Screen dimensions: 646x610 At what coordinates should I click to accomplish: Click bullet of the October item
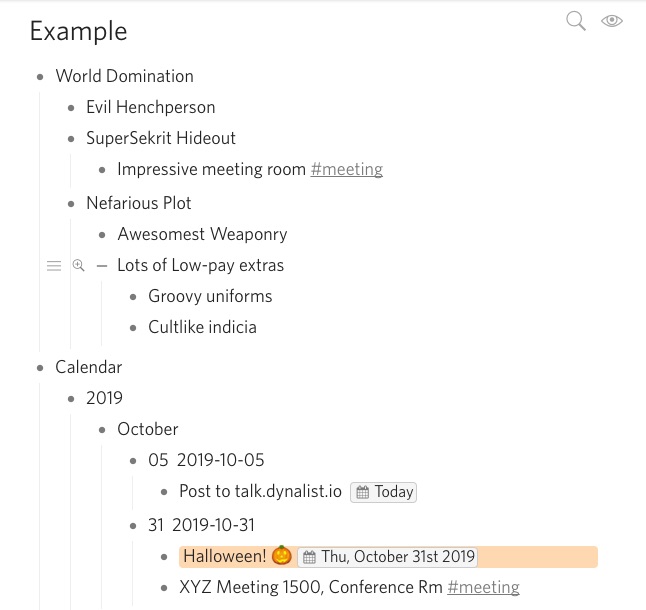[x=102, y=430]
